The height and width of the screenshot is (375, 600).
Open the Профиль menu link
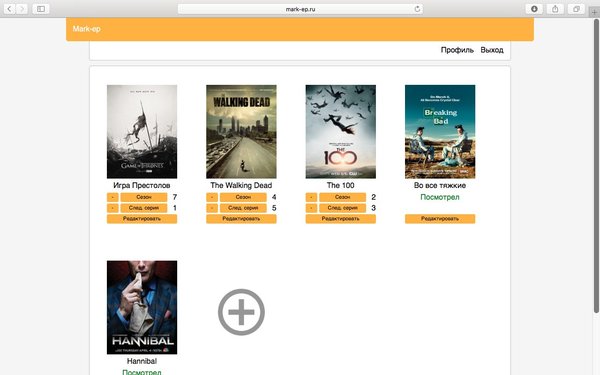point(457,50)
